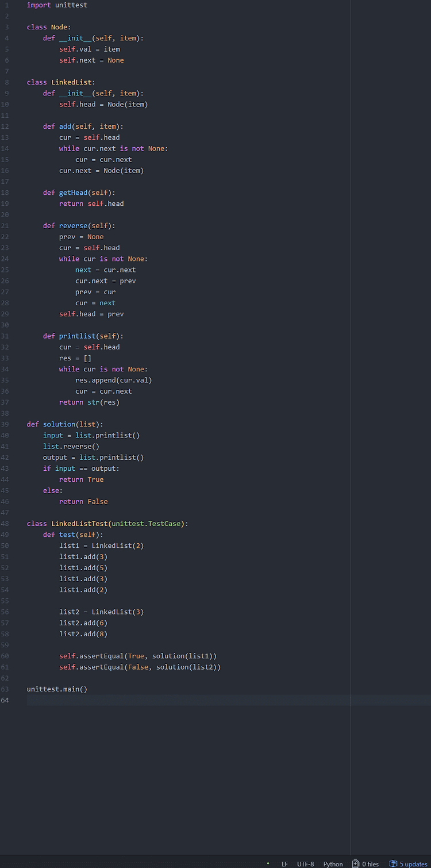This screenshot has width=431, height=868.
Task: Open the 5 updates package indicator
Action: point(409,863)
